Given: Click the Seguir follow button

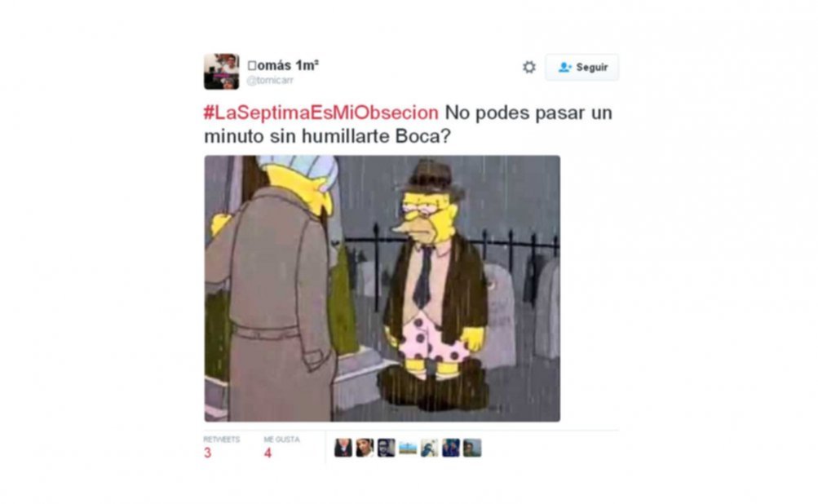Looking at the screenshot, I should pyautogui.click(x=582, y=68).
